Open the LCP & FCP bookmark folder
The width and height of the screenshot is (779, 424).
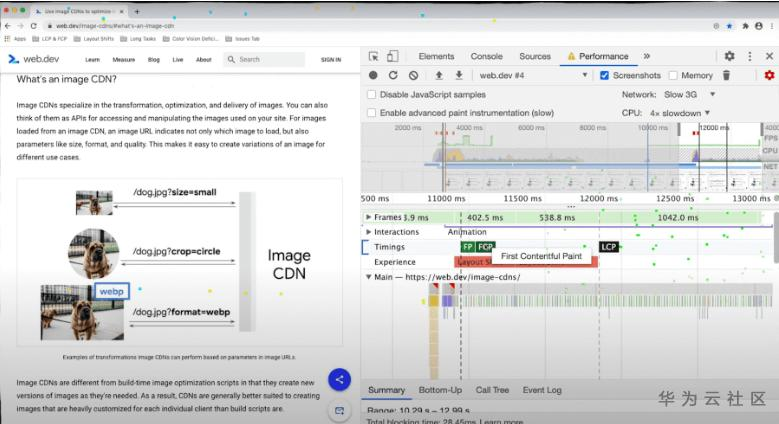pyautogui.click(x=50, y=39)
